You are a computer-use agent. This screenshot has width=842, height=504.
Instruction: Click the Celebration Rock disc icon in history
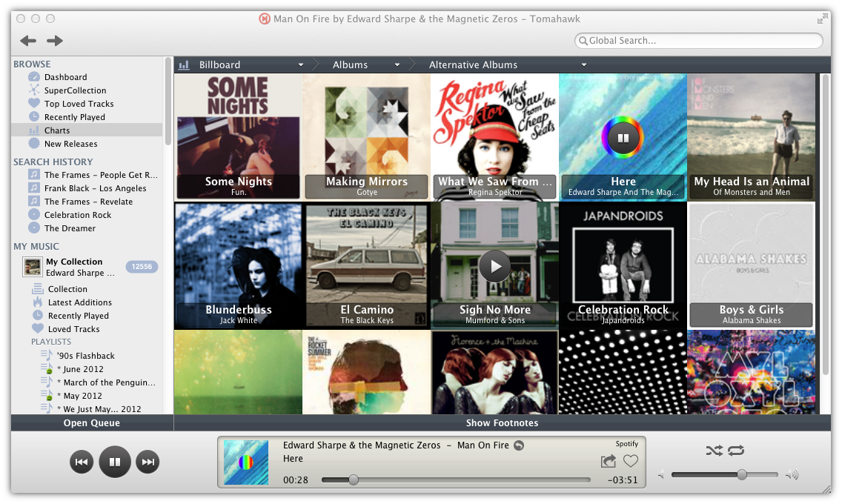click(x=34, y=215)
